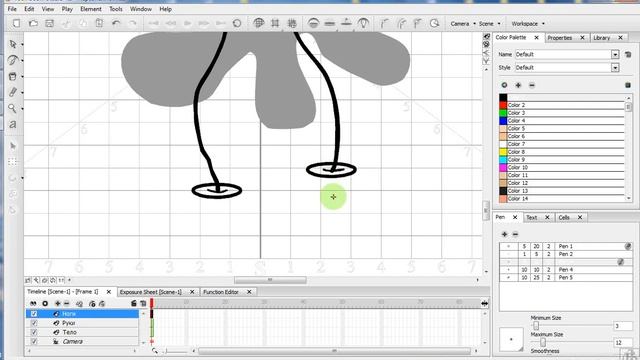
Task: Open the Element menu
Action: (x=91, y=9)
